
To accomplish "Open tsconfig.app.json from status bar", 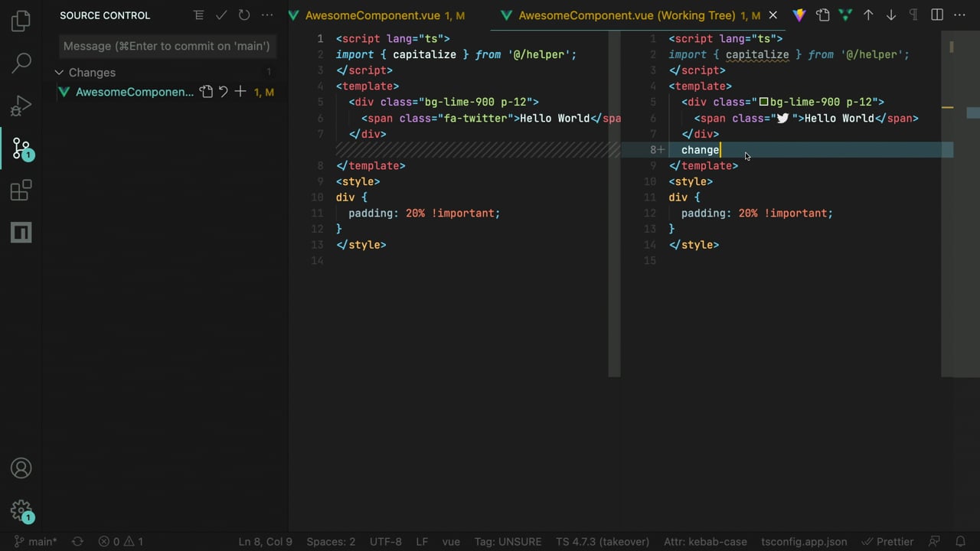I will click(x=804, y=542).
